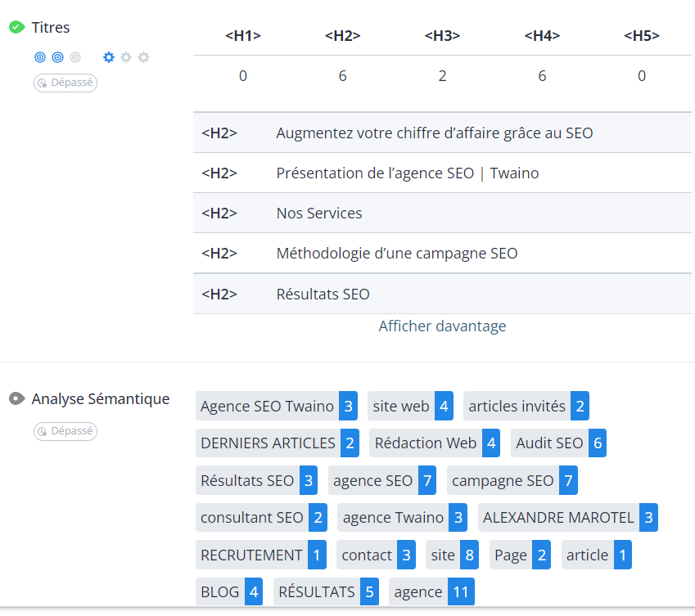Select the <H4> column header

click(542, 35)
